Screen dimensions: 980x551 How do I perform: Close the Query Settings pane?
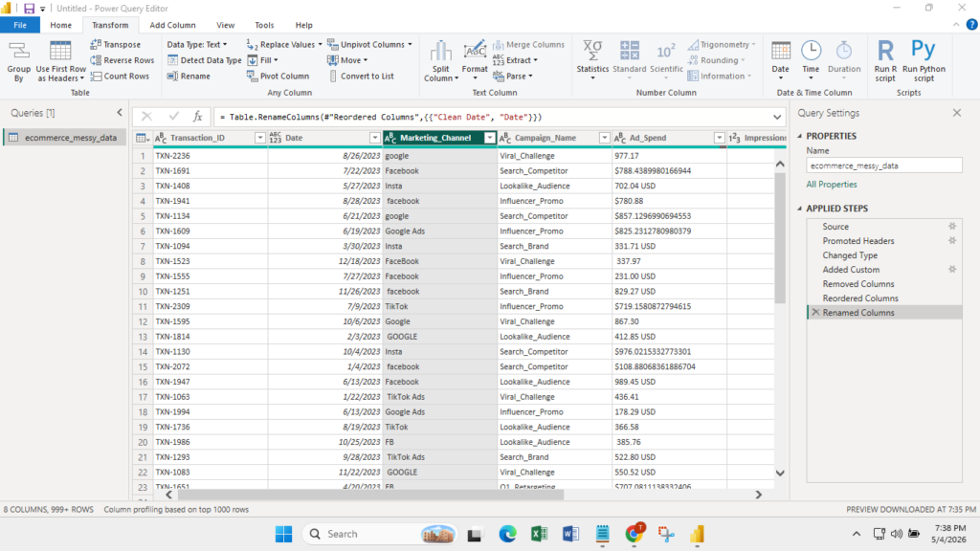click(x=957, y=113)
